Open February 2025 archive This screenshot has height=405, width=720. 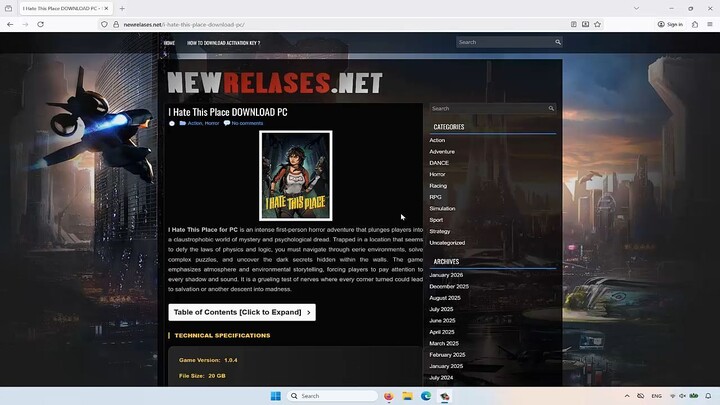click(447, 355)
